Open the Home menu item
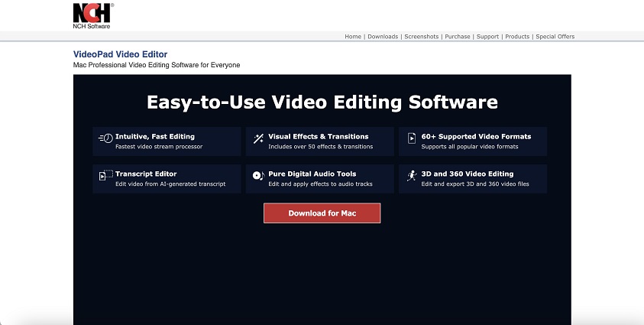 353,37
